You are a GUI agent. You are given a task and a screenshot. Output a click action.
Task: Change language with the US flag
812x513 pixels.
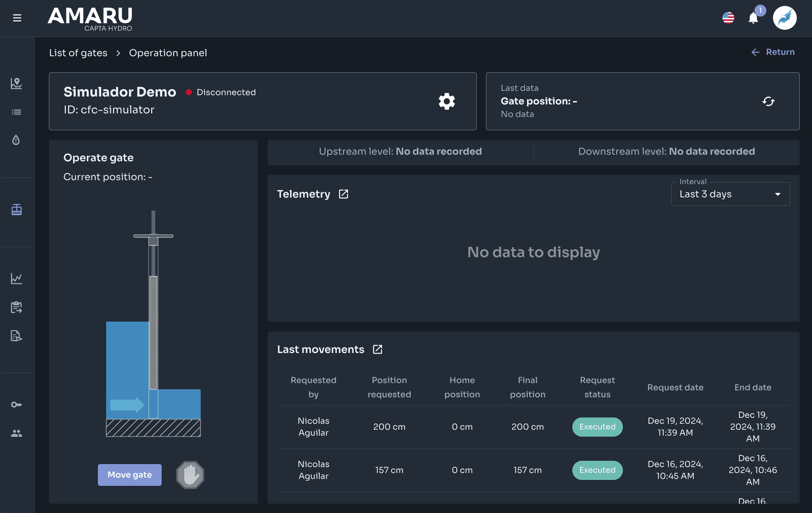[x=728, y=18]
